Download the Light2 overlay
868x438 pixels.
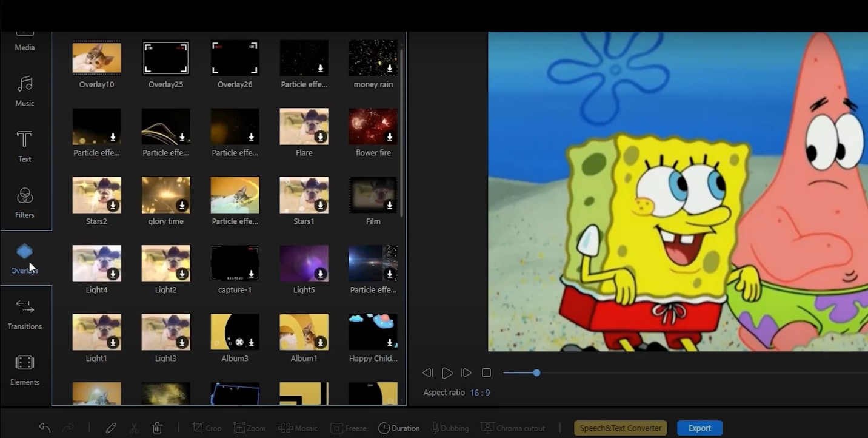coord(182,275)
